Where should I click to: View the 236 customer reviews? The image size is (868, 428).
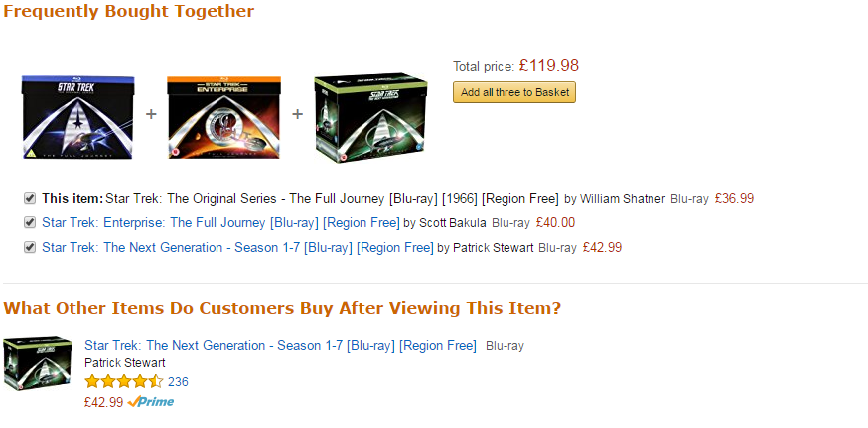tap(178, 381)
